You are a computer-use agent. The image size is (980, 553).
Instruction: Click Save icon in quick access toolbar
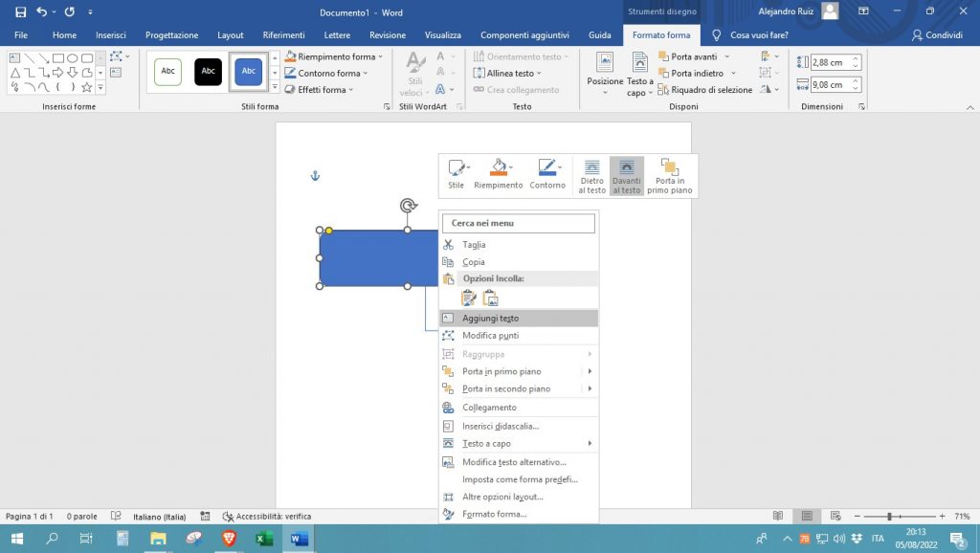point(20,12)
